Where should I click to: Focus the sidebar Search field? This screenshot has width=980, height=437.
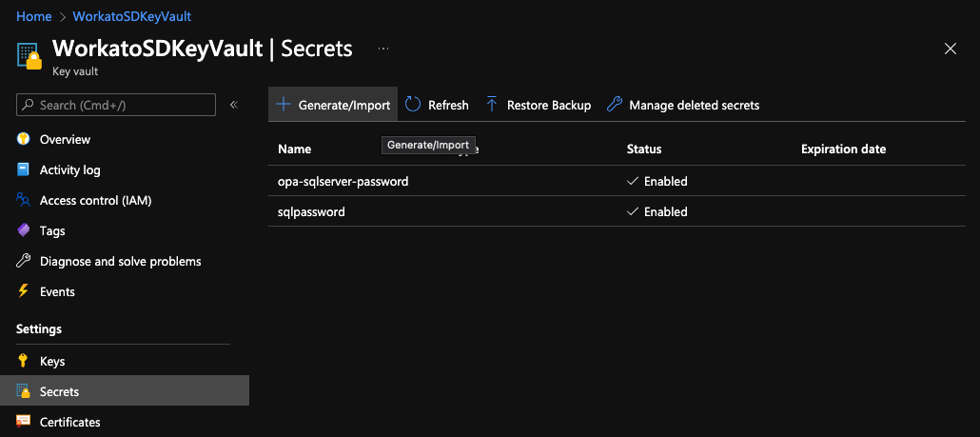click(x=116, y=105)
